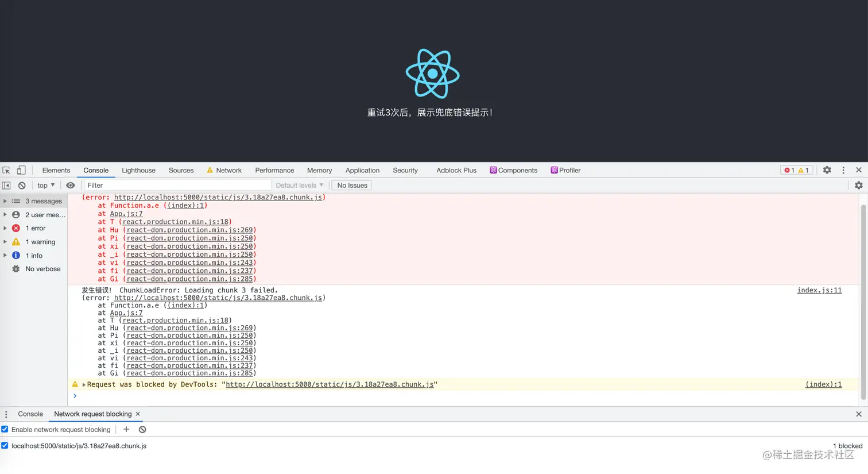Expand the 1 warning group
868x474 pixels.
coord(5,242)
